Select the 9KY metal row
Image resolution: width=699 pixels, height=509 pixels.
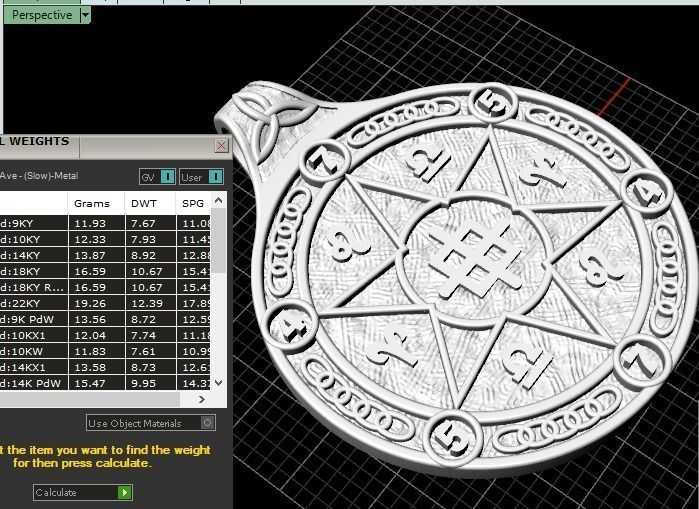tap(105, 223)
